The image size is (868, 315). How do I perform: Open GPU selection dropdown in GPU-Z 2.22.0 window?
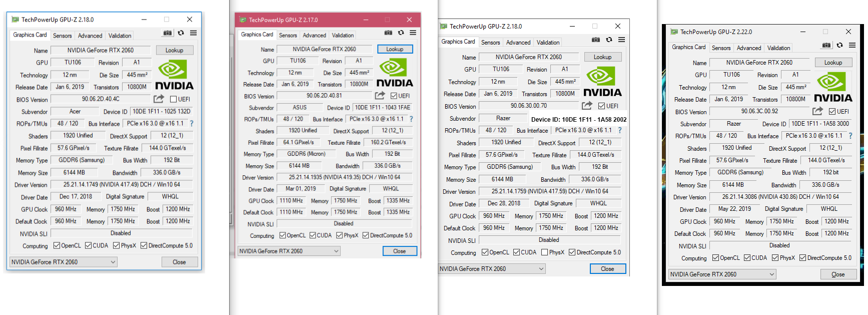[722, 274]
